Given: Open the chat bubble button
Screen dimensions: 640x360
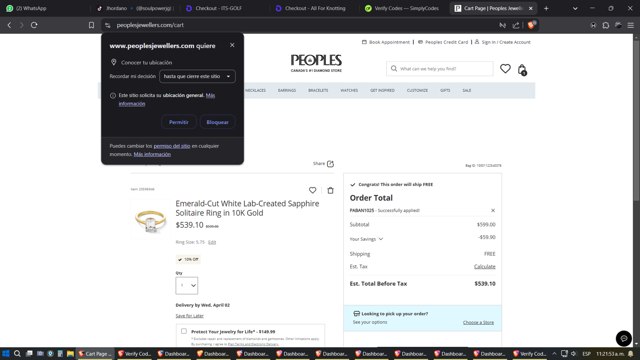Looking at the screenshot, I should pyautogui.click(x=624, y=338).
